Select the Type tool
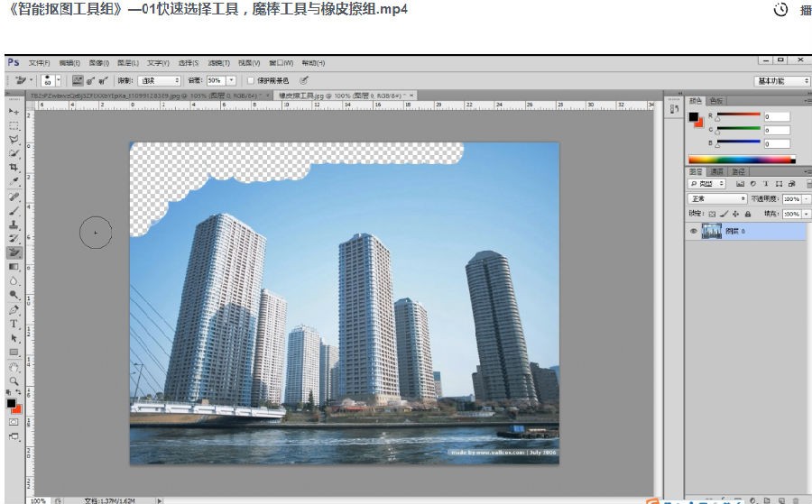This screenshot has width=812, height=504. pos(14,324)
